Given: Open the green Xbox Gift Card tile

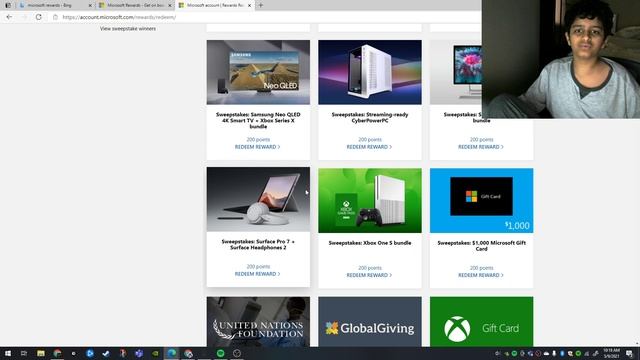Looking at the screenshot, I should tap(481, 322).
